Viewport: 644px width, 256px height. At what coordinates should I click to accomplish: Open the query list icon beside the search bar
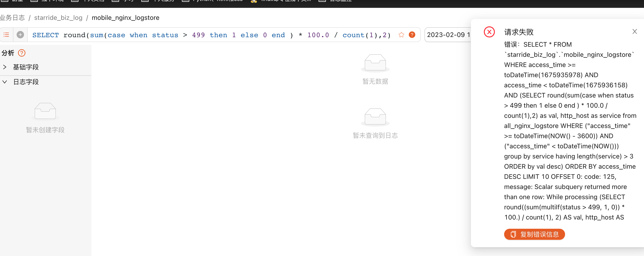click(x=6, y=34)
